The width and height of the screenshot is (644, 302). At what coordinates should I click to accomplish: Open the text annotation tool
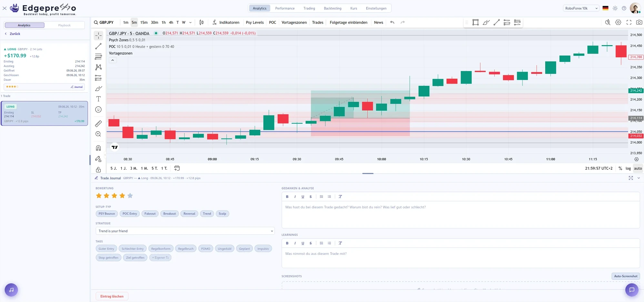(98, 99)
